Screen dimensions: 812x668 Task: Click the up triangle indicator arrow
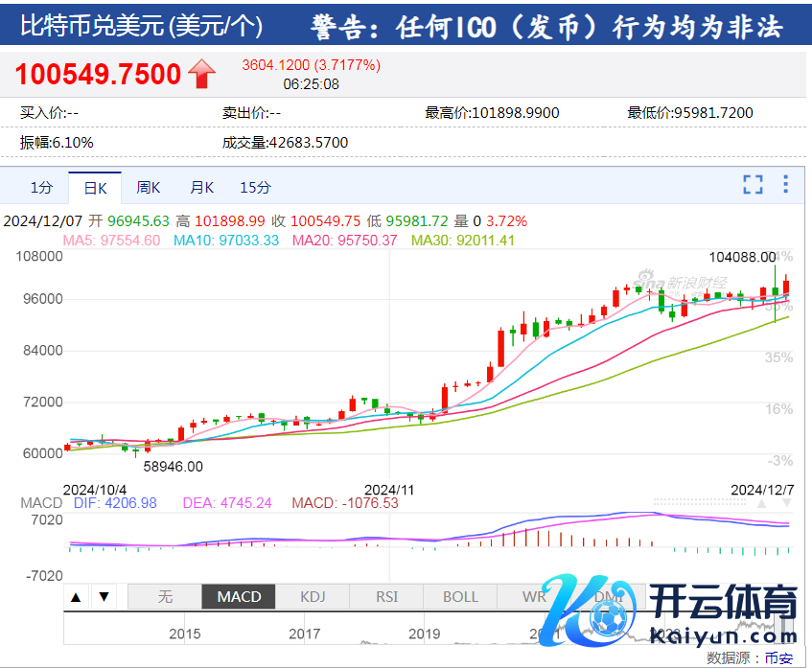(x=78, y=597)
